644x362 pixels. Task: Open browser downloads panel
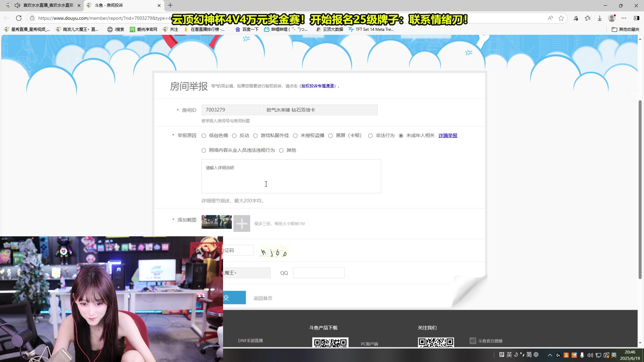click(600, 18)
